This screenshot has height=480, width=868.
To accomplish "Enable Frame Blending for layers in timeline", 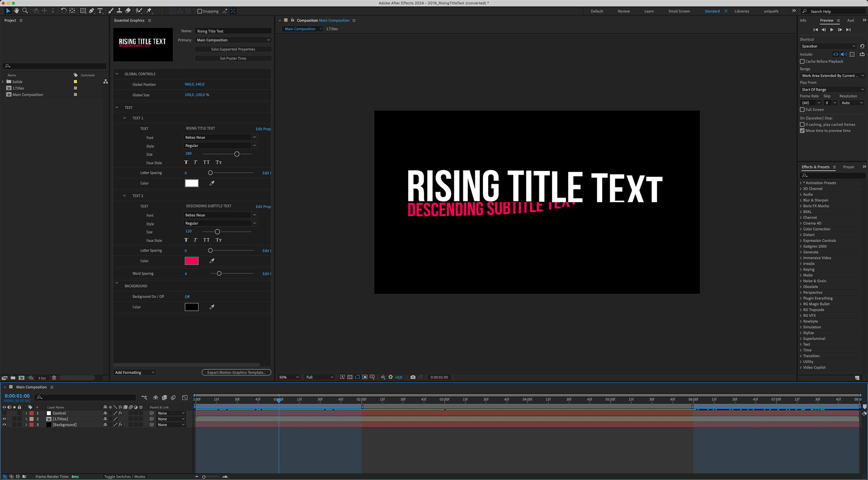I will [165, 398].
